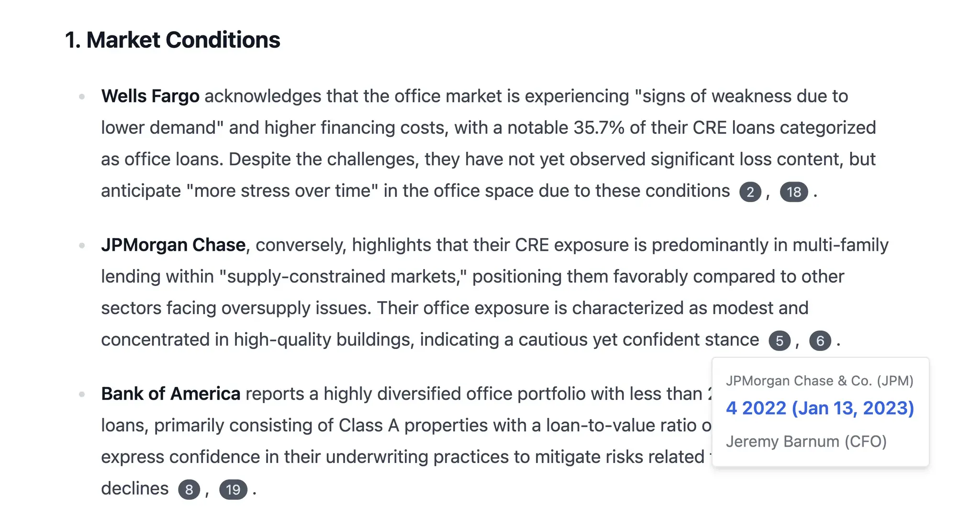This screenshot has width=980, height=529.
Task: Click the word "declines" in last paragraph
Action: click(135, 488)
